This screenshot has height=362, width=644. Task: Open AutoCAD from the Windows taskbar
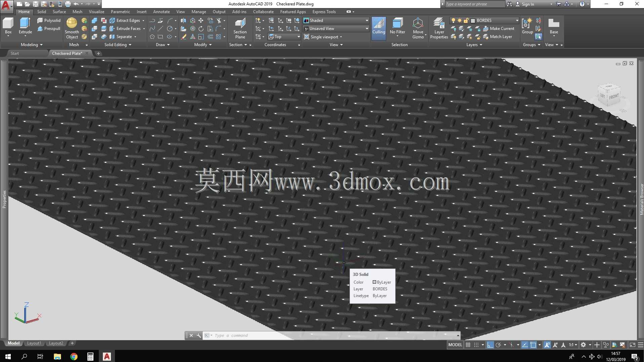coord(107,356)
